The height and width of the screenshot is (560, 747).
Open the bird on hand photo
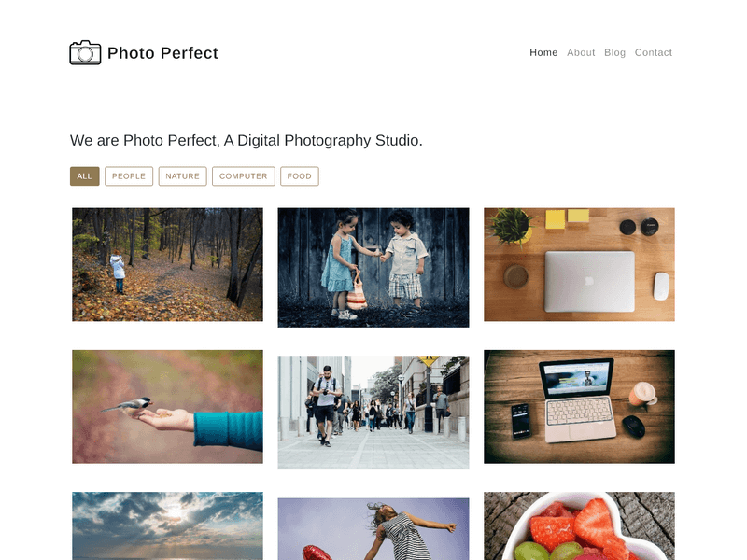pos(167,407)
